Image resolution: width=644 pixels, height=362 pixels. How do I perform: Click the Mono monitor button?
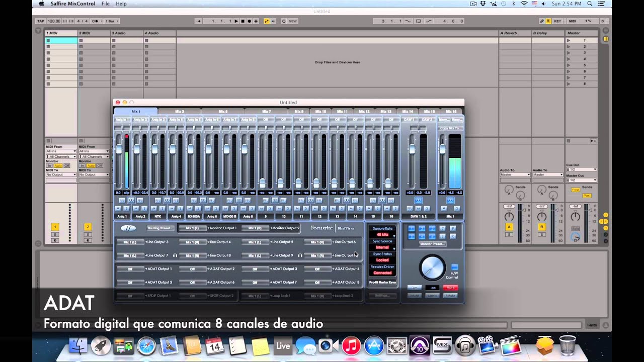pos(432,296)
